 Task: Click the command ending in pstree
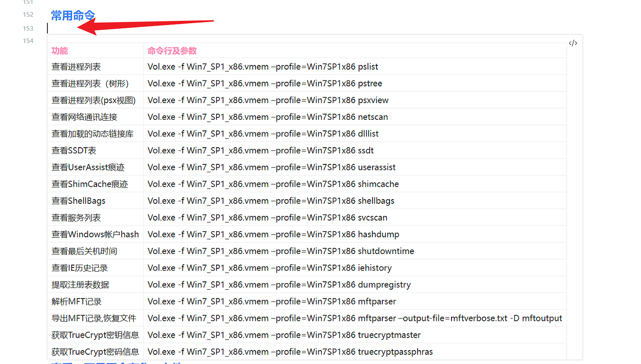click(265, 83)
